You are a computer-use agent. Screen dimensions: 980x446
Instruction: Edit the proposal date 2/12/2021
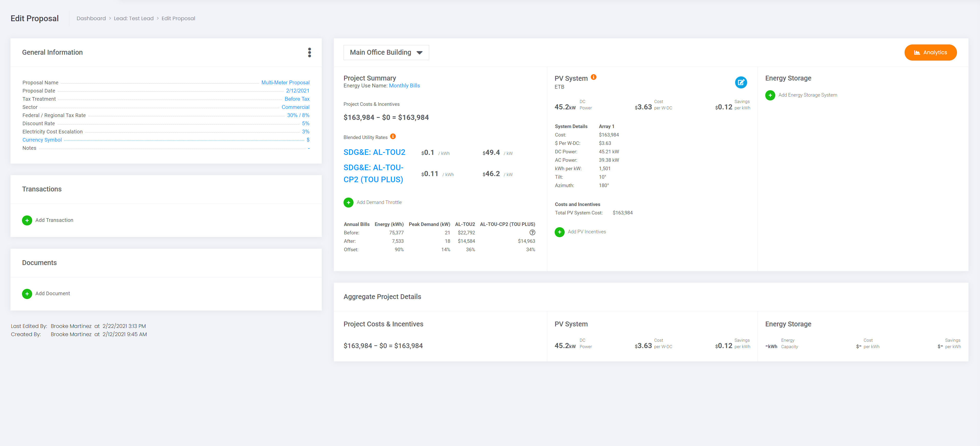coord(298,90)
